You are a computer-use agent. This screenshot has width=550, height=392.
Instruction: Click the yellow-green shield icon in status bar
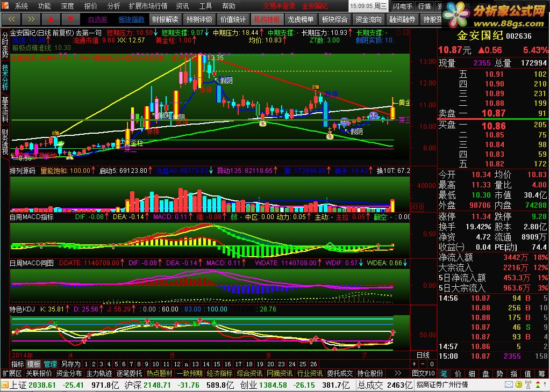pyautogui.click(x=519, y=385)
